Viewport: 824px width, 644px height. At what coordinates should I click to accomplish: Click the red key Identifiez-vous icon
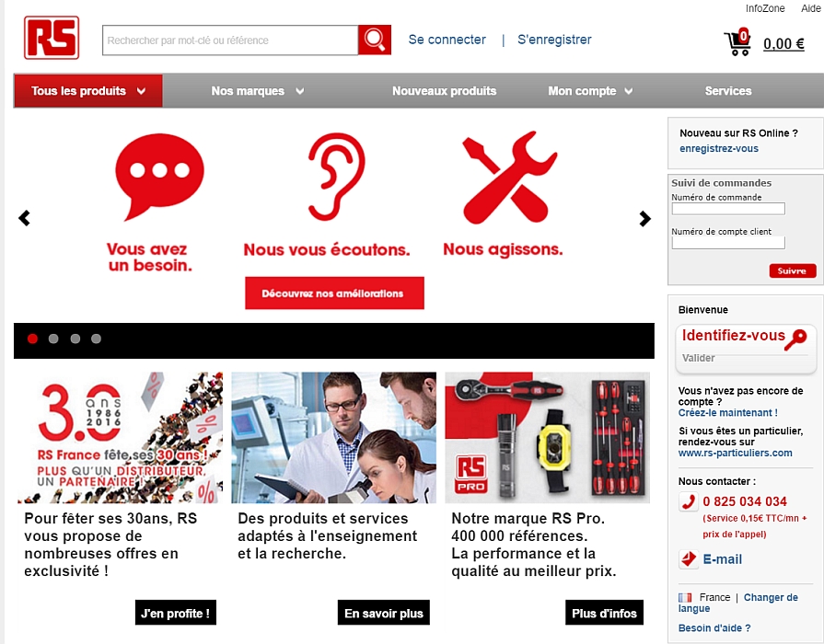click(796, 339)
